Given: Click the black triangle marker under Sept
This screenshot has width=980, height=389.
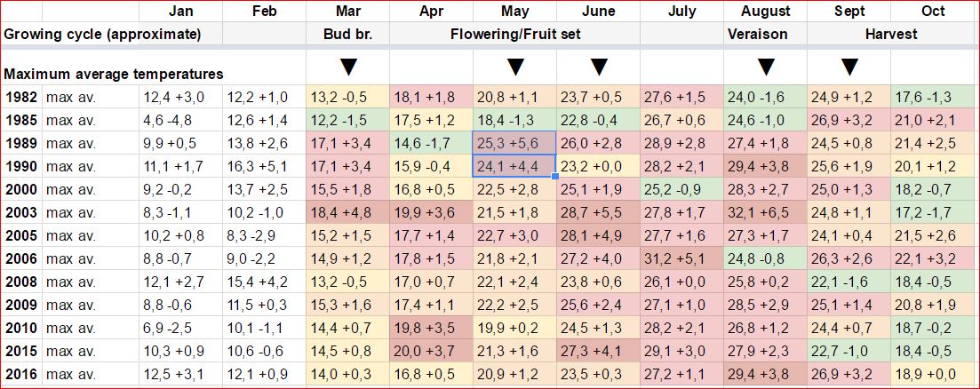Looking at the screenshot, I should pyautogui.click(x=849, y=67).
